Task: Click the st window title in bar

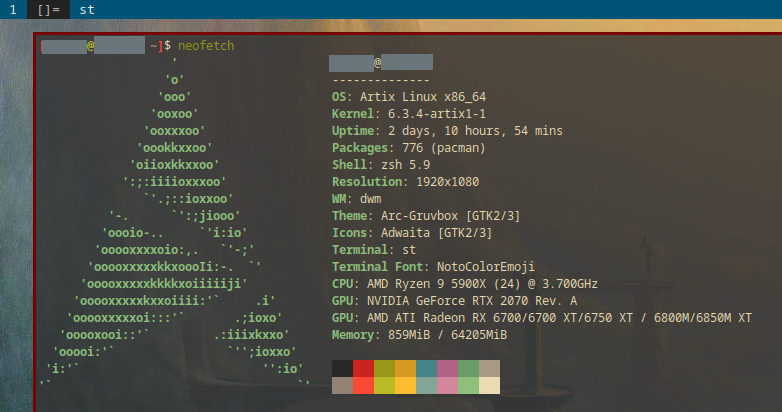Action: point(87,9)
